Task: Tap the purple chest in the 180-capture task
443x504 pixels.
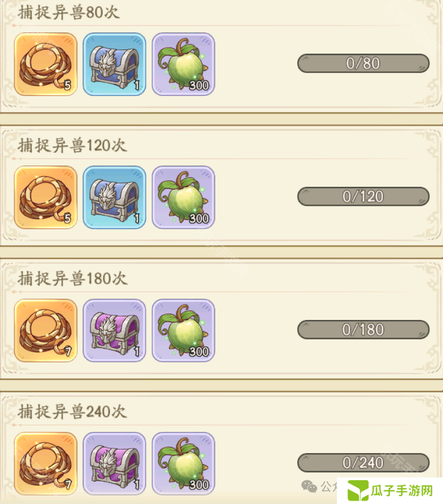Action: pos(115,331)
